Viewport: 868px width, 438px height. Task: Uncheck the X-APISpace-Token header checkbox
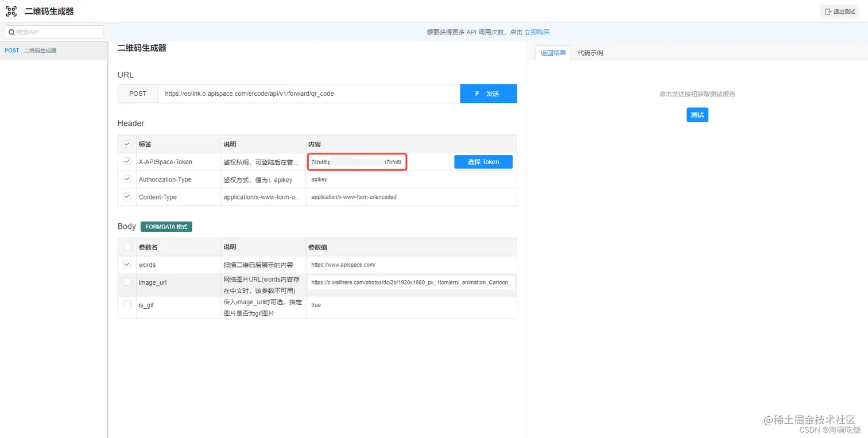click(x=127, y=161)
